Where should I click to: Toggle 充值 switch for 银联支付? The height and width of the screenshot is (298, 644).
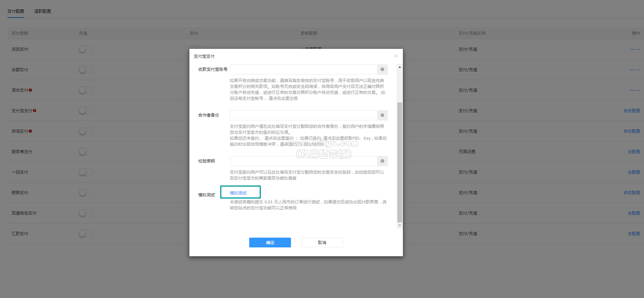tap(86, 193)
